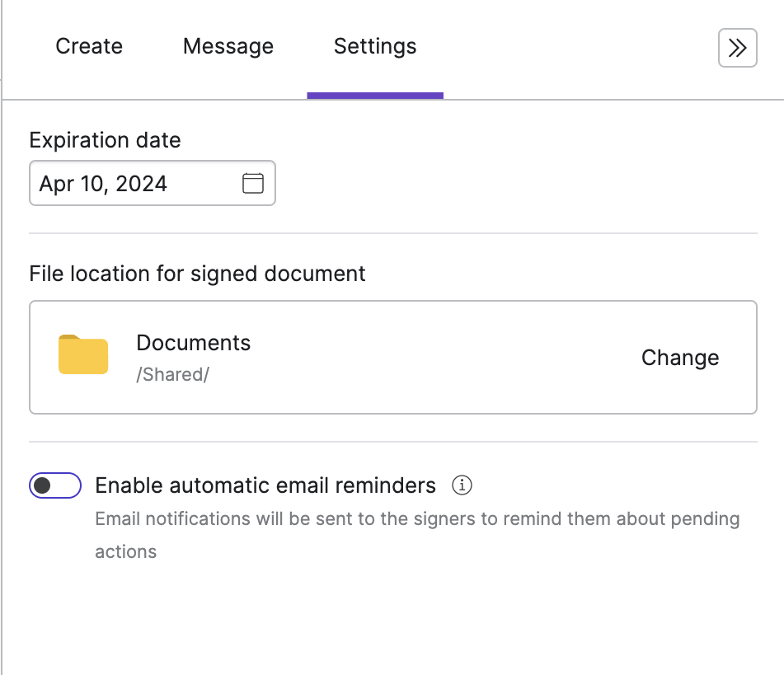The image size is (784, 675).
Task: Turn on reminder notifications for signers
Action: [x=54, y=485]
